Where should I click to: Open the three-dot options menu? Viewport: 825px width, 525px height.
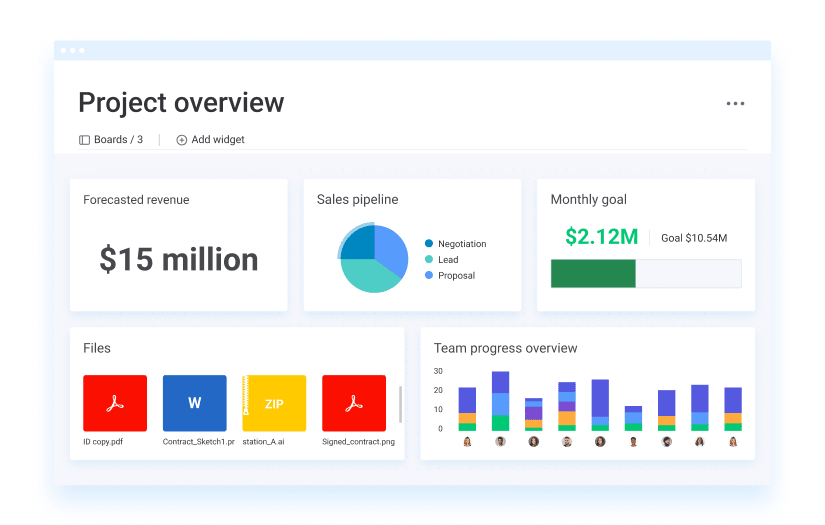735,104
